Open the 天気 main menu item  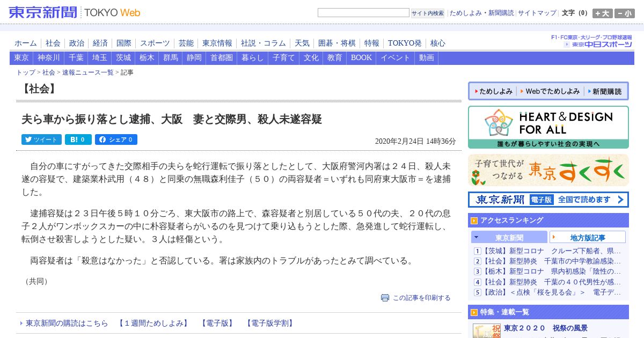click(x=302, y=43)
